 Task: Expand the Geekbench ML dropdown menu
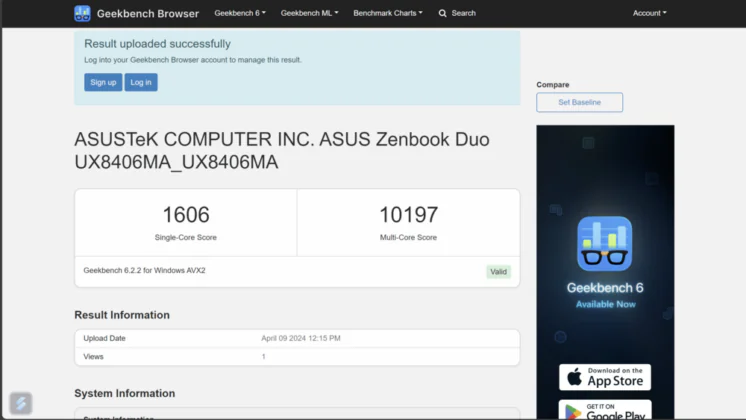point(309,13)
